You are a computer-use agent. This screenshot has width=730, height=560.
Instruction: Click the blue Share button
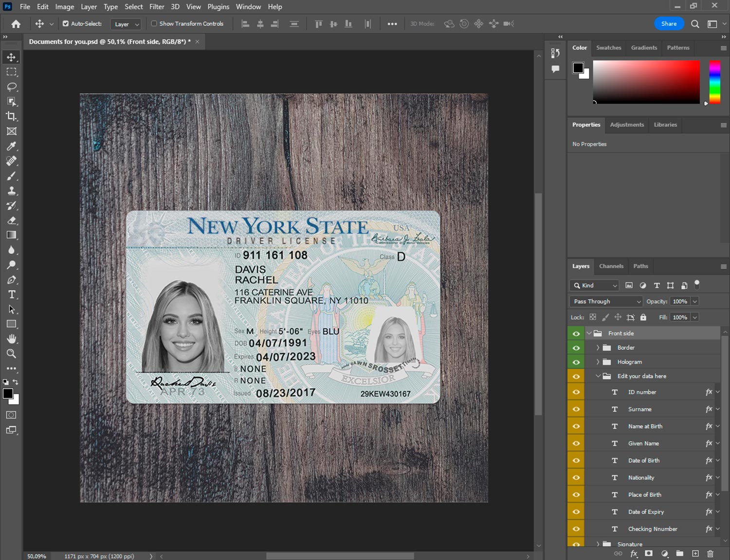(669, 24)
